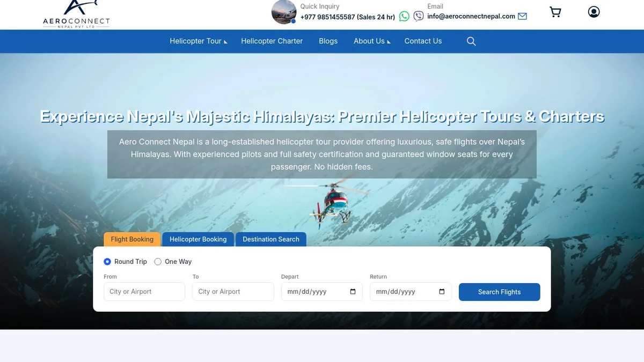Focus the From city field
This screenshot has width=644, height=362.
tap(144, 292)
